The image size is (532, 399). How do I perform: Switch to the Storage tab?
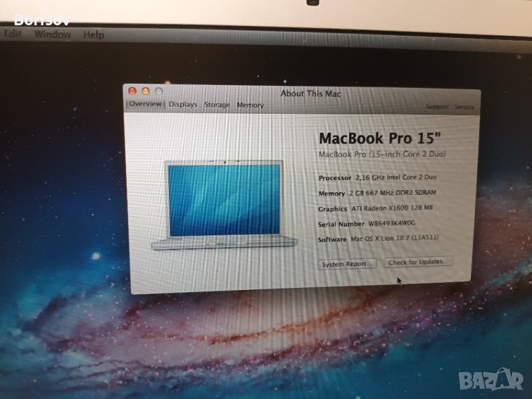click(217, 105)
